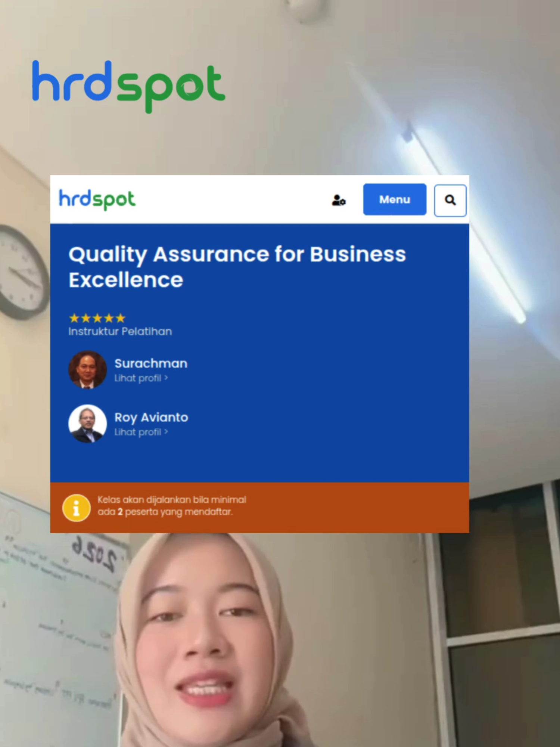Click the Kelas akan dijalankan notice text
The height and width of the screenshot is (747, 560).
172,506
